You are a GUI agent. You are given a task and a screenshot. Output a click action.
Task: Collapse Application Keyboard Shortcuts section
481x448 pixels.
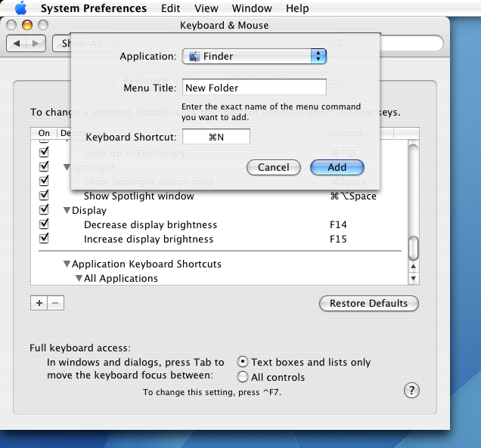coord(67,264)
